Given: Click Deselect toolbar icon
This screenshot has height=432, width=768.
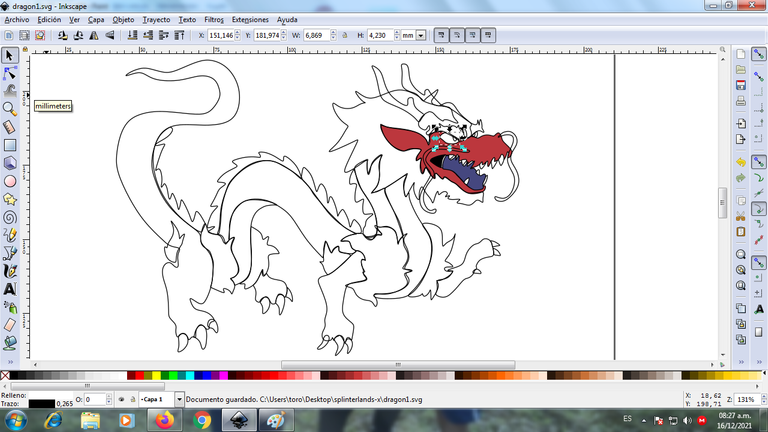Looking at the screenshot, I should tap(40, 35).
